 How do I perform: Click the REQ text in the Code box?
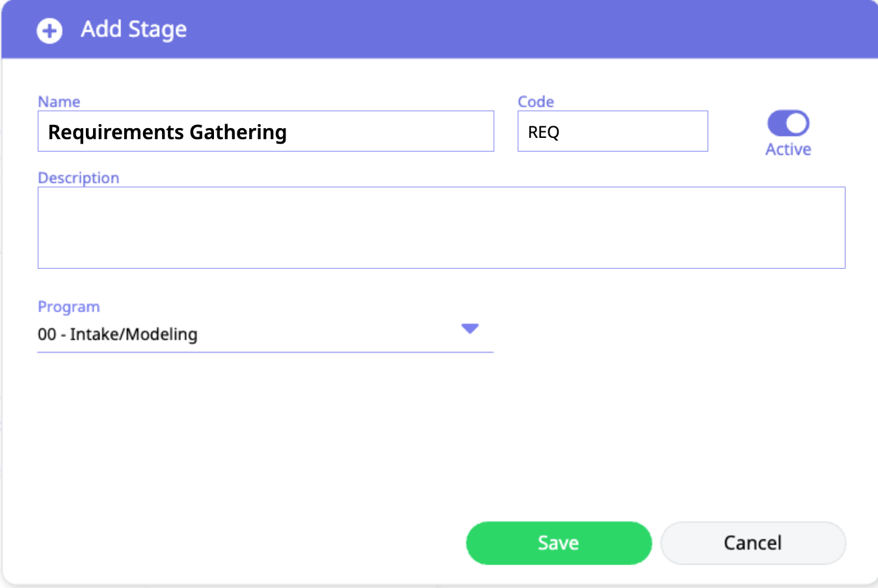543,132
